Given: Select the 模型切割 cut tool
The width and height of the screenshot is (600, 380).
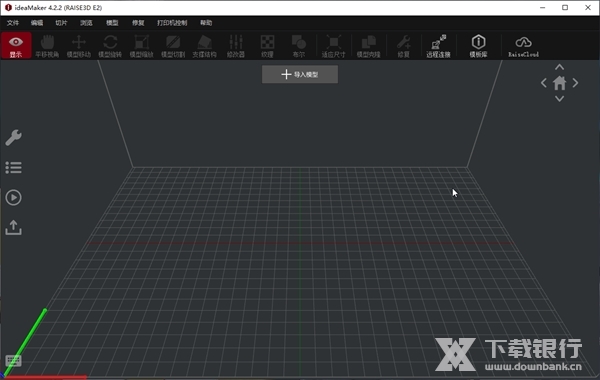Looking at the screenshot, I should tap(173, 46).
